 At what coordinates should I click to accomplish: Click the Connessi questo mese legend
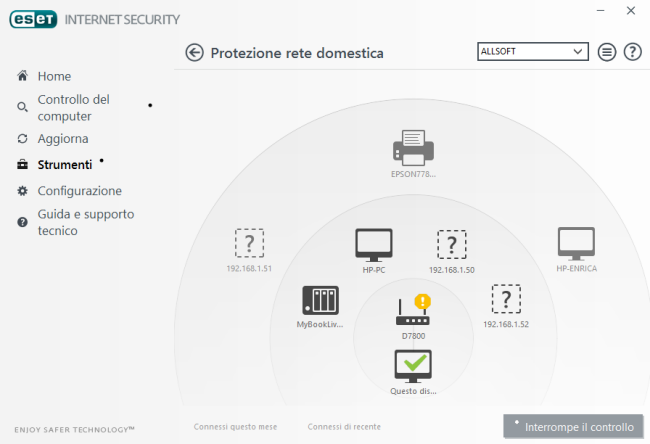235,427
